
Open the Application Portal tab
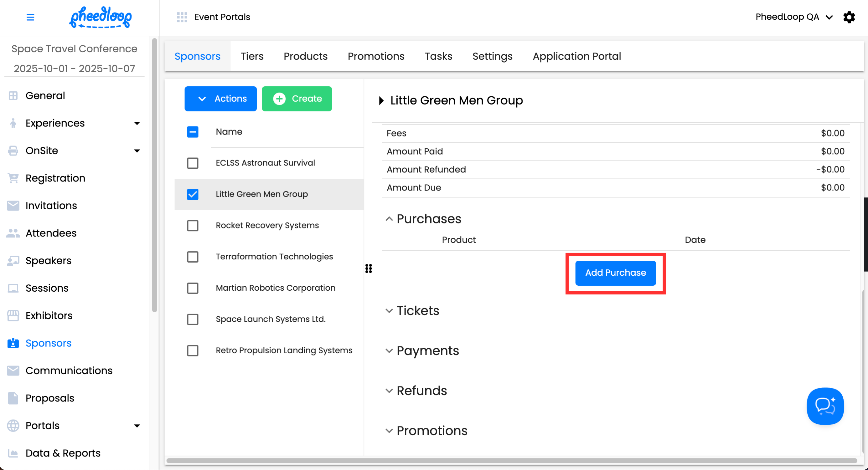[x=576, y=56]
